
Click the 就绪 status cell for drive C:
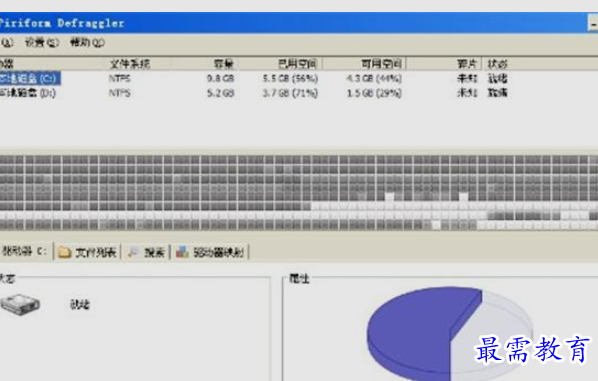[498, 79]
